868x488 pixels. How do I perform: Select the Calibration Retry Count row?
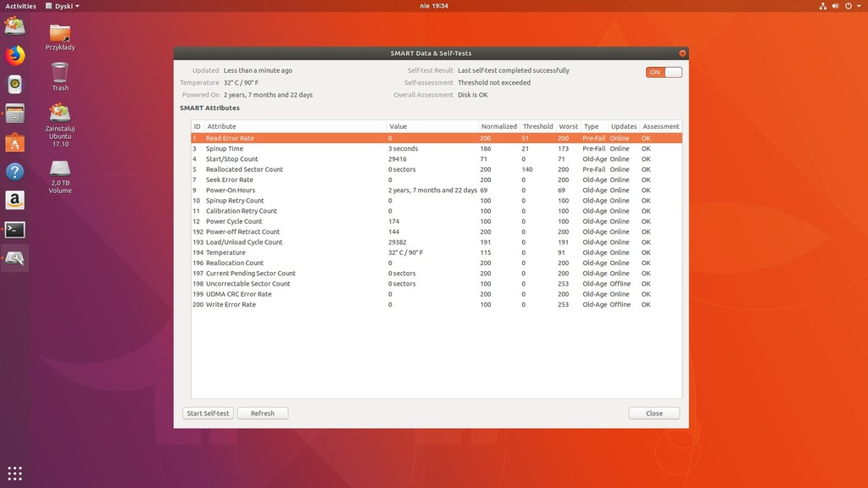pos(437,211)
